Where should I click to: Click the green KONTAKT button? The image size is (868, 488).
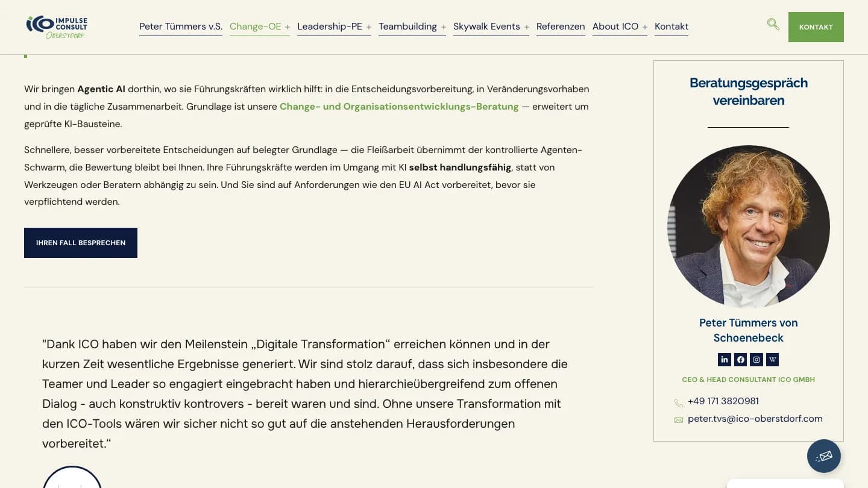816,27
